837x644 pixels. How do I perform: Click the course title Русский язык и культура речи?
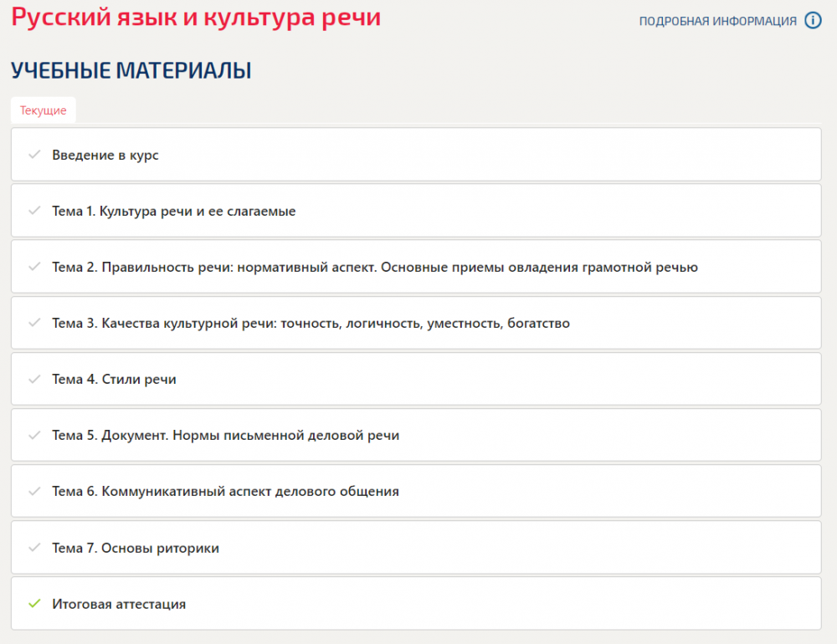196,17
